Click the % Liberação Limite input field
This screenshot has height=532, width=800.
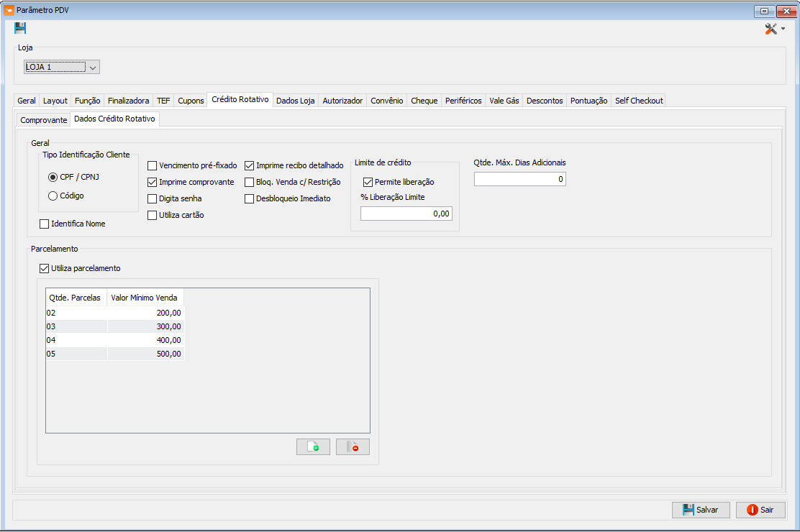[x=406, y=214]
